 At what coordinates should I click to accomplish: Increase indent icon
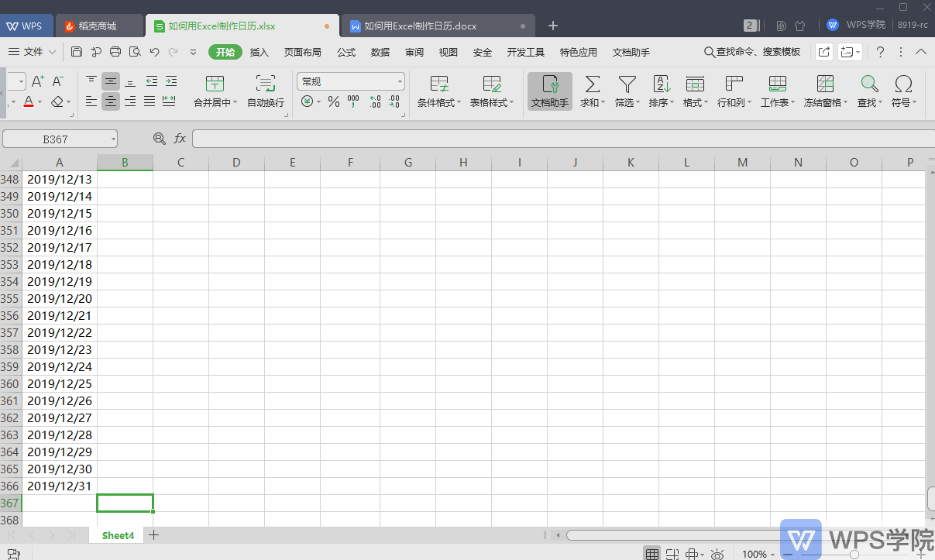170,81
